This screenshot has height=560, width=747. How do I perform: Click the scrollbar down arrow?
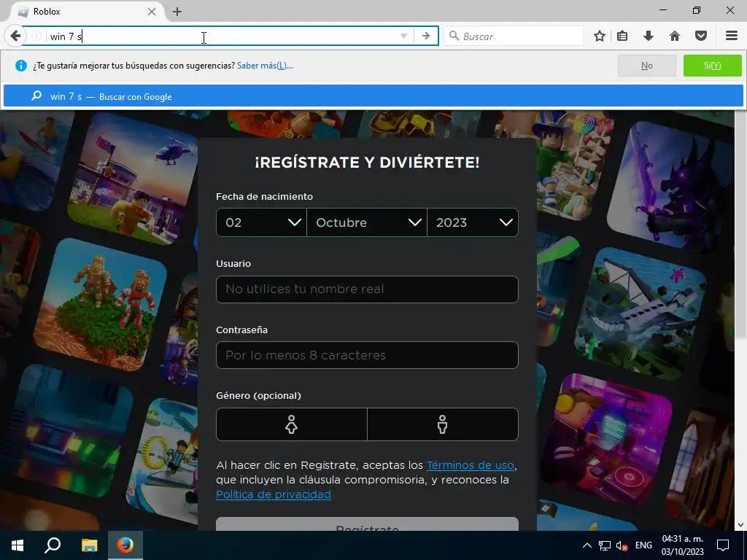pyautogui.click(x=741, y=525)
